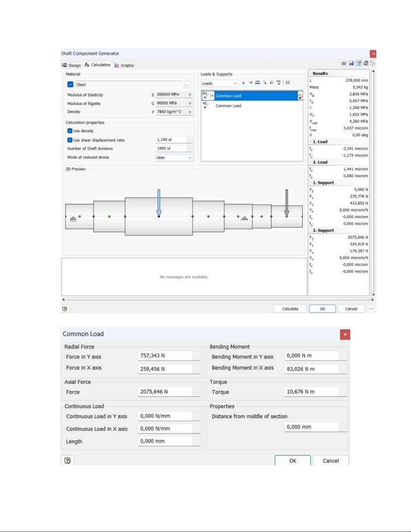Switch to the Design tab
411x532 pixels.
pos(71,65)
